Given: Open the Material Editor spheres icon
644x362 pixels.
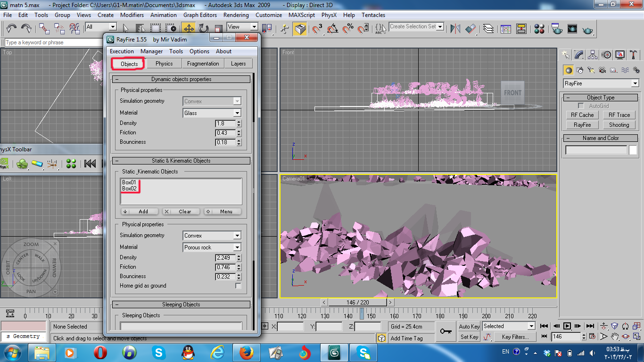Looking at the screenshot, I should tap(540, 28).
